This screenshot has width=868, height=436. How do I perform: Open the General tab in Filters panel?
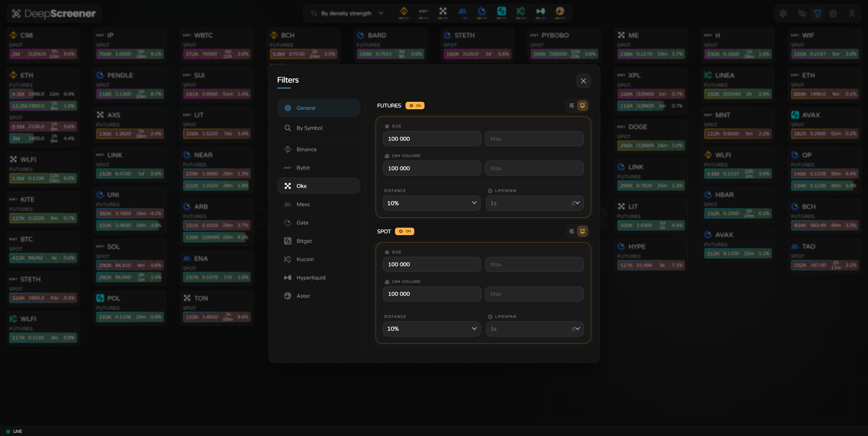pyautogui.click(x=318, y=108)
